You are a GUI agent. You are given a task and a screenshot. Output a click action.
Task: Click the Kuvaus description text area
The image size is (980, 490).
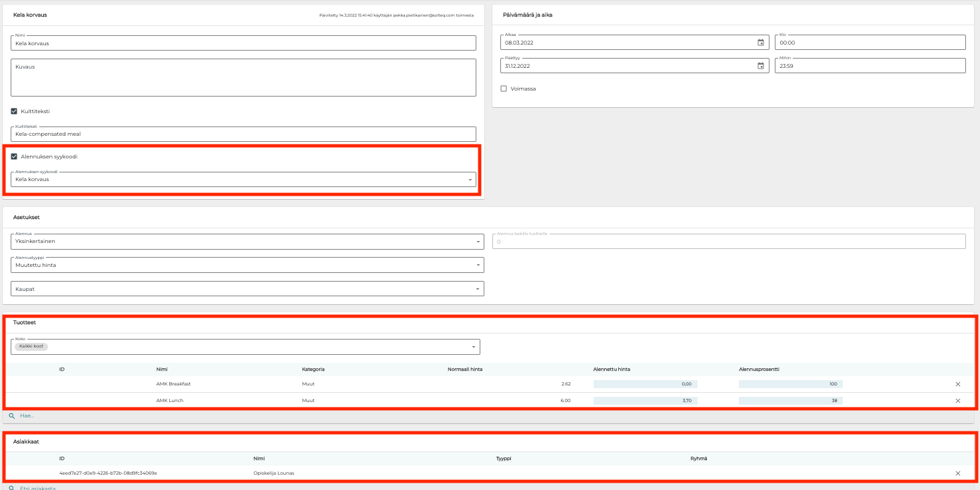pyautogui.click(x=243, y=77)
